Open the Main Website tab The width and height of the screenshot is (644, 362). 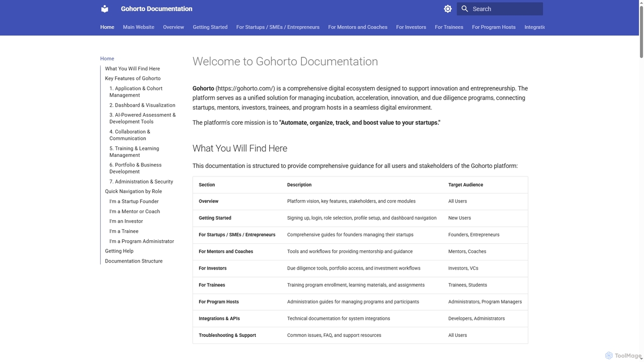coord(138,27)
